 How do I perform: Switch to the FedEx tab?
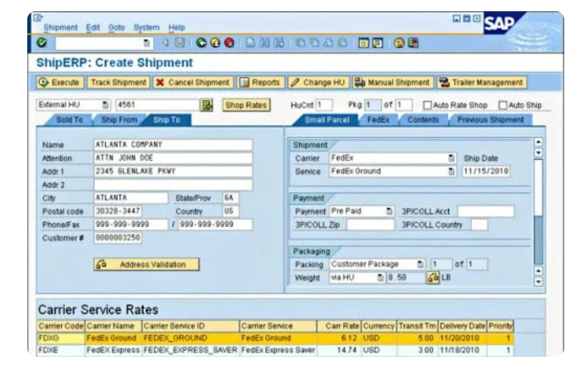tap(378, 120)
